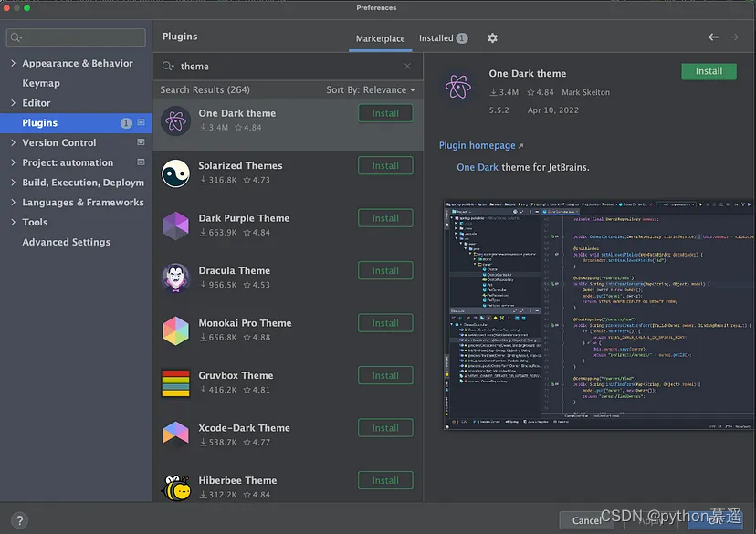Select Plugins in settings tree
756x534 pixels.
[76, 123]
